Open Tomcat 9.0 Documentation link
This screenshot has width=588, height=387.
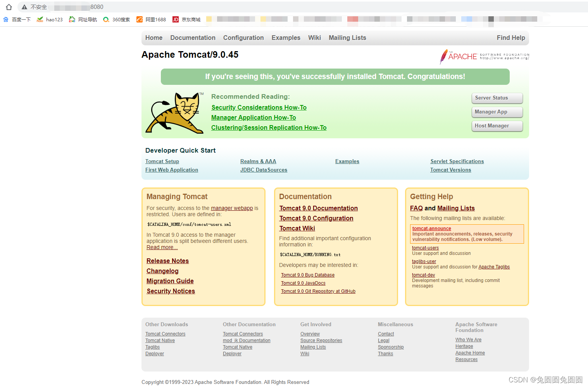(x=318, y=208)
